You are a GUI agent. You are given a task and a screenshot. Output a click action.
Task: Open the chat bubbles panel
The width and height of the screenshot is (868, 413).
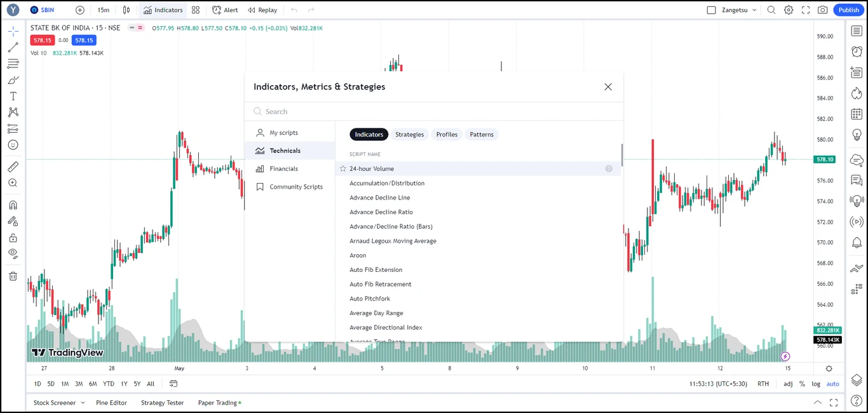(857, 180)
